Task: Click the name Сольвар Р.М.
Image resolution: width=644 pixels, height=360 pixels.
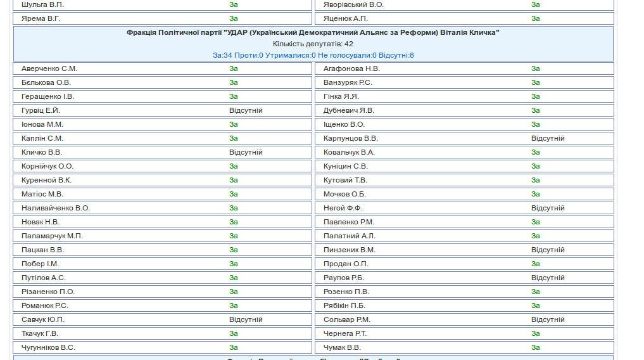Action: point(346,320)
